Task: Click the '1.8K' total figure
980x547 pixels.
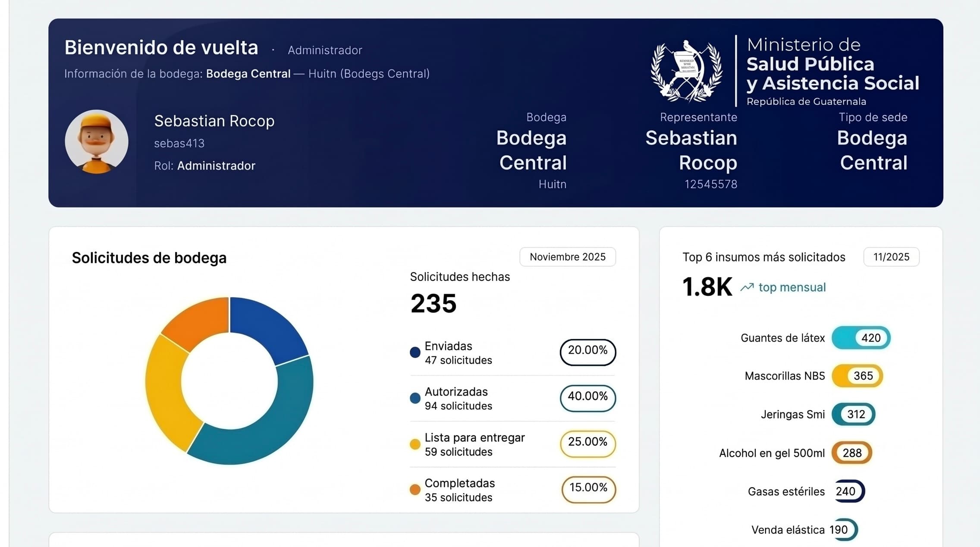Action: click(x=707, y=287)
